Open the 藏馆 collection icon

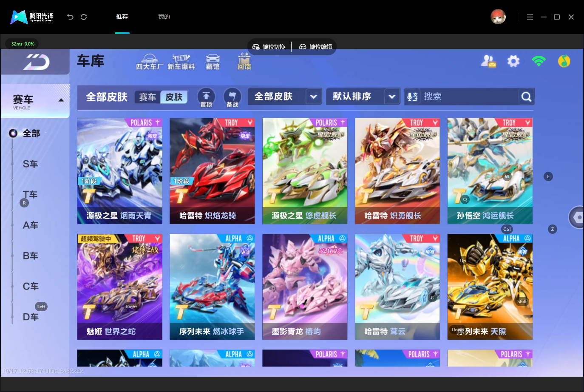[213, 62]
